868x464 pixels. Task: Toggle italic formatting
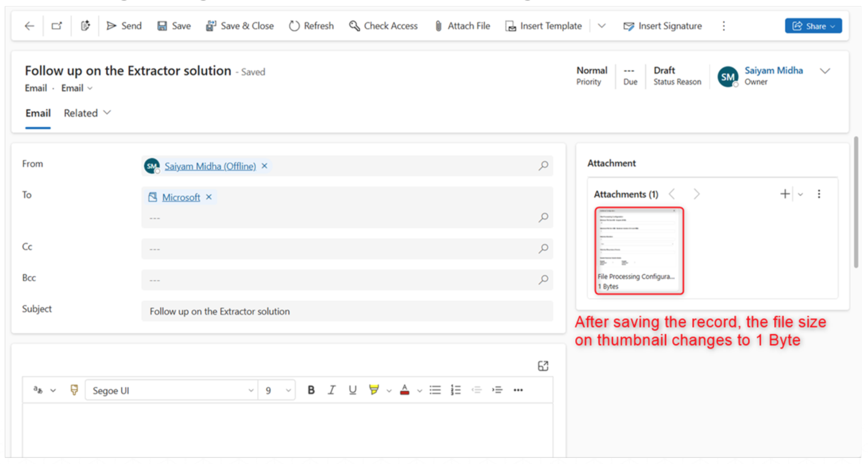331,390
